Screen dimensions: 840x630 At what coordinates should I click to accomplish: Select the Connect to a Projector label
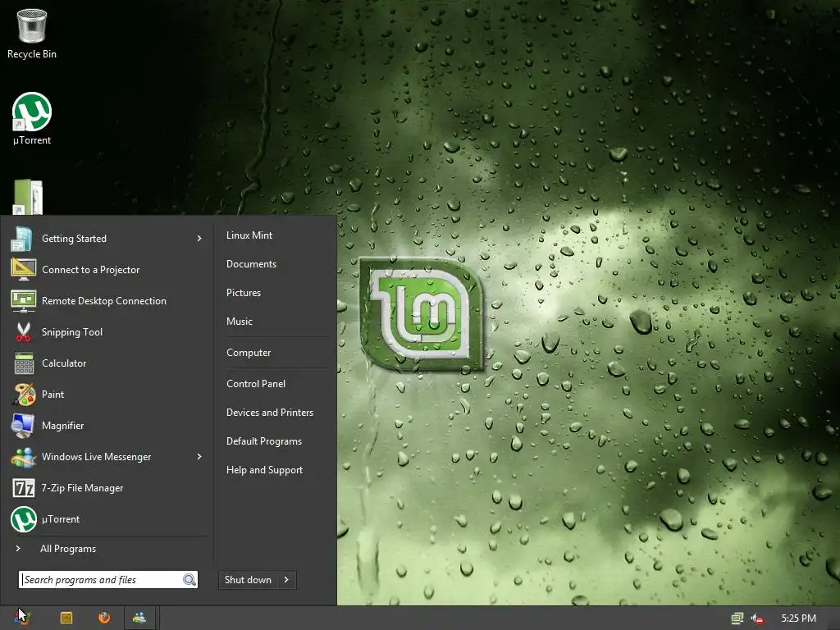[90, 270]
